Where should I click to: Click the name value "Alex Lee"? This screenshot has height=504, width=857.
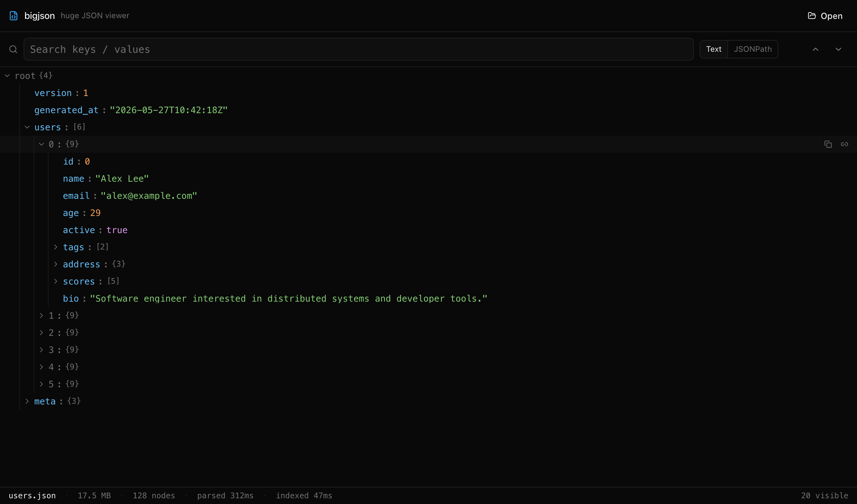coord(122,178)
